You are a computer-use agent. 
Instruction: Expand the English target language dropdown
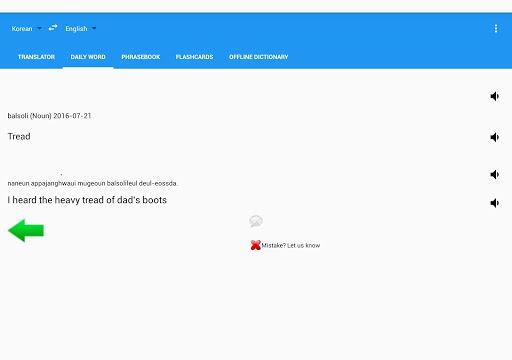[81, 29]
